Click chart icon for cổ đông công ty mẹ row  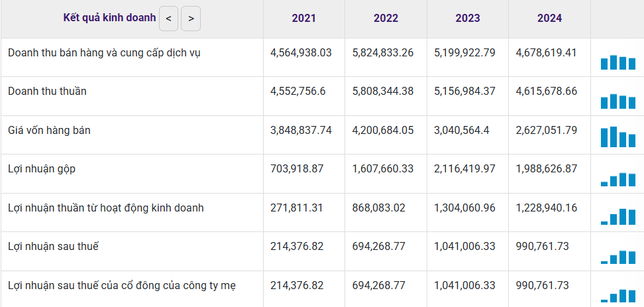coord(617,295)
